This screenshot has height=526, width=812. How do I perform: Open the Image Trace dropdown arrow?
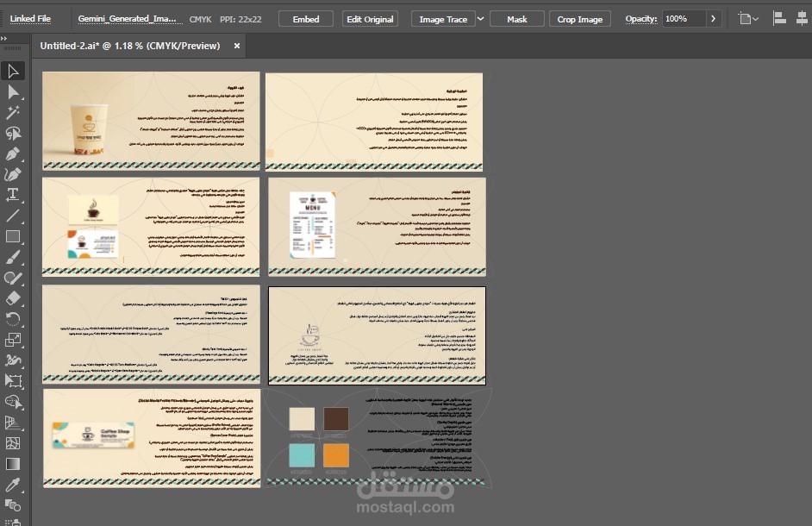(x=481, y=19)
